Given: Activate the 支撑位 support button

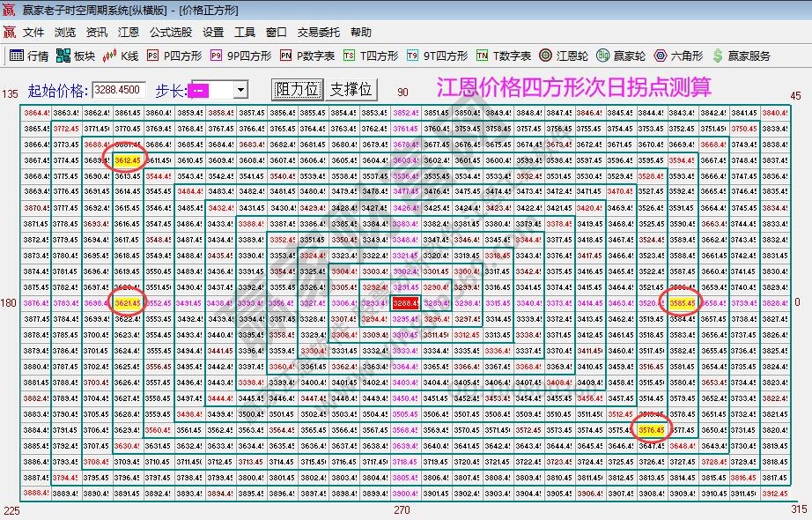Looking at the screenshot, I should pyautogui.click(x=351, y=88).
